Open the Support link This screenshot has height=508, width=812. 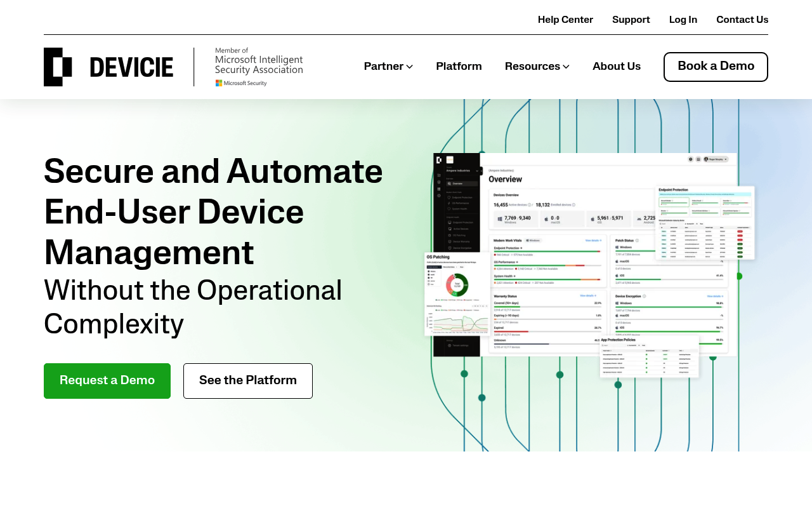click(631, 20)
